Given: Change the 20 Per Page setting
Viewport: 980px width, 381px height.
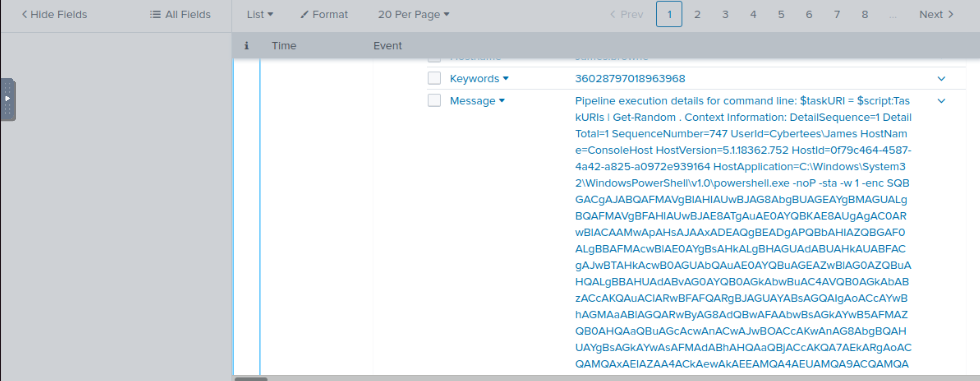Looking at the screenshot, I should point(413,15).
